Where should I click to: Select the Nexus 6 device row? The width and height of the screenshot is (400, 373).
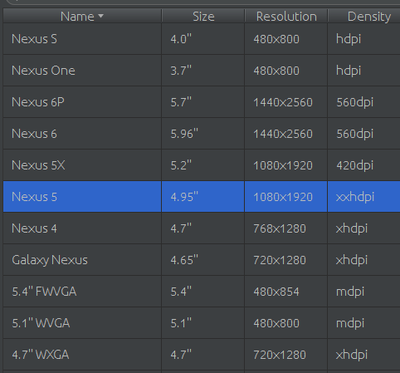coord(202,134)
